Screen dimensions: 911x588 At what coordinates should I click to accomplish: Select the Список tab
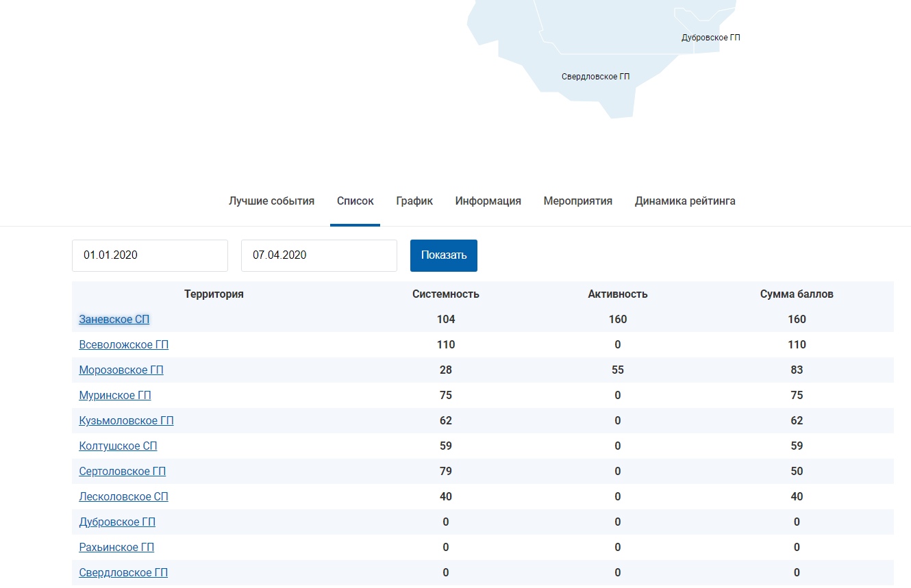point(355,201)
